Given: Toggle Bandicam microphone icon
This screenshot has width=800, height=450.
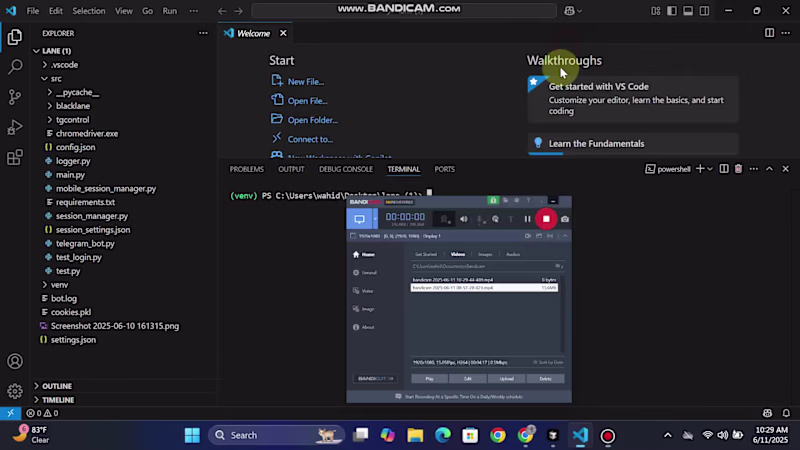Looking at the screenshot, I should click(480, 219).
